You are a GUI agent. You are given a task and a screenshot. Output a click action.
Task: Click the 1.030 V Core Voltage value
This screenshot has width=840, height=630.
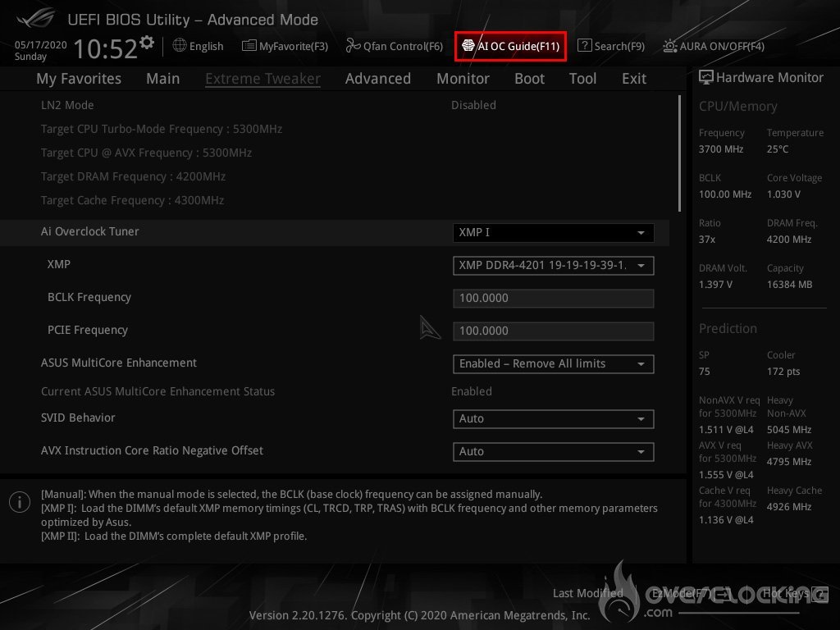click(x=783, y=194)
